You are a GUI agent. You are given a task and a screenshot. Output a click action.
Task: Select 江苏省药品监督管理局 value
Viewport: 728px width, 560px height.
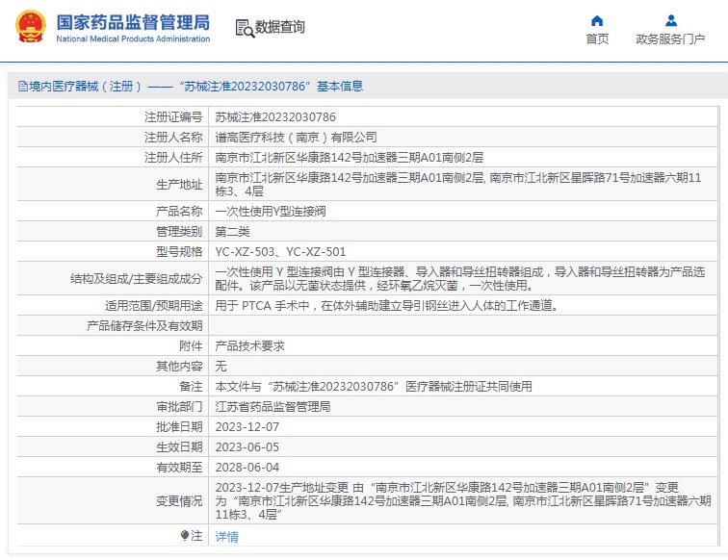point(273,406)
